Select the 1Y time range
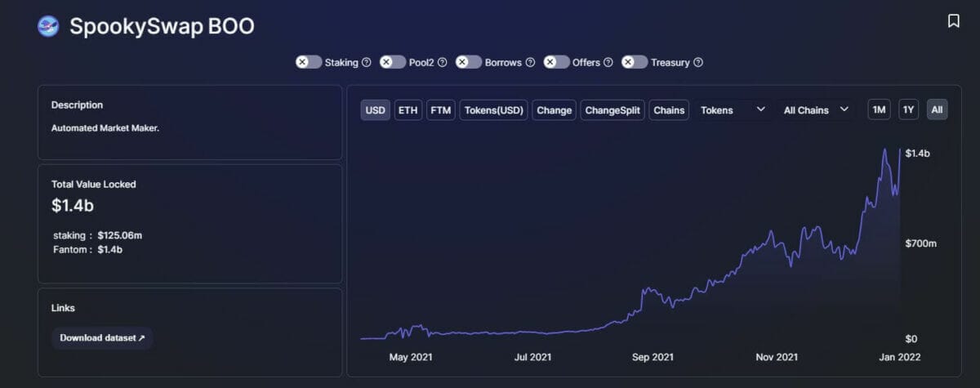This screenshot has height=388, width=980. coord(907,110)
